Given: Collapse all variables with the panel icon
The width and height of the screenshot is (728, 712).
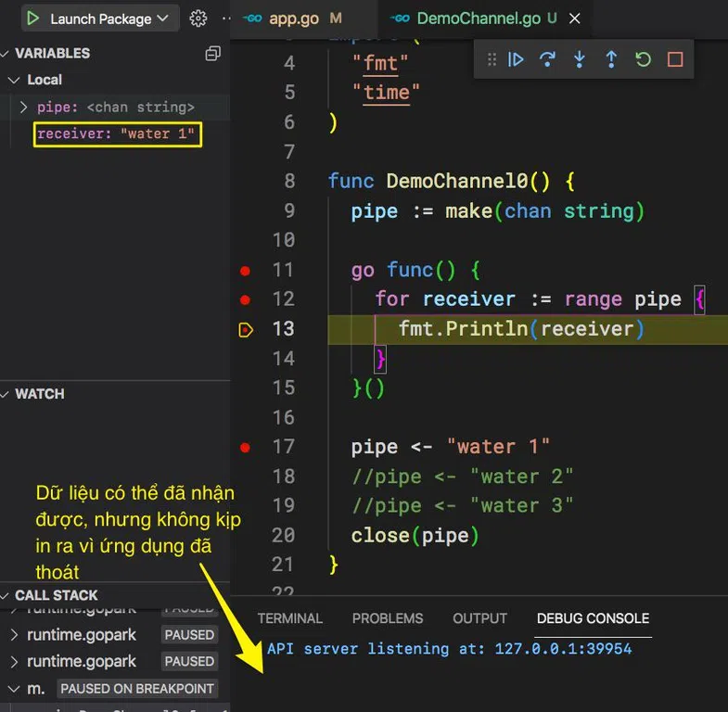Looking at the screenshot, I should click(213, 54).
